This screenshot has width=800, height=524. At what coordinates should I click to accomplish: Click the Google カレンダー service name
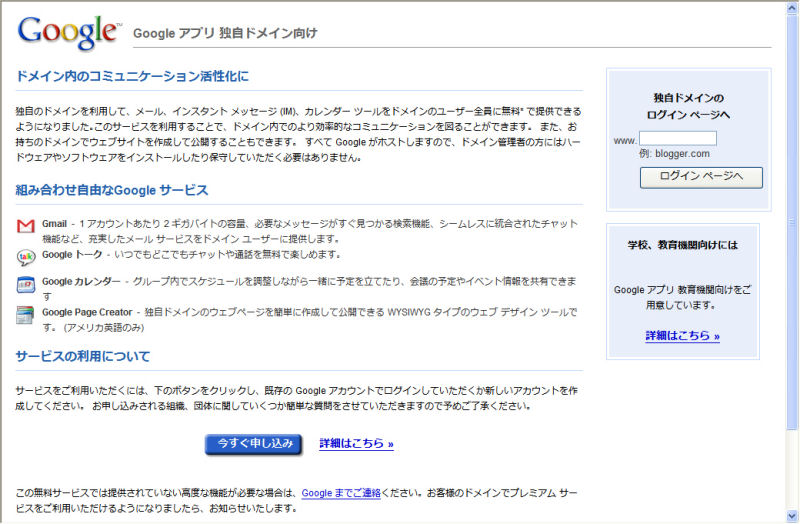point(81,281)
